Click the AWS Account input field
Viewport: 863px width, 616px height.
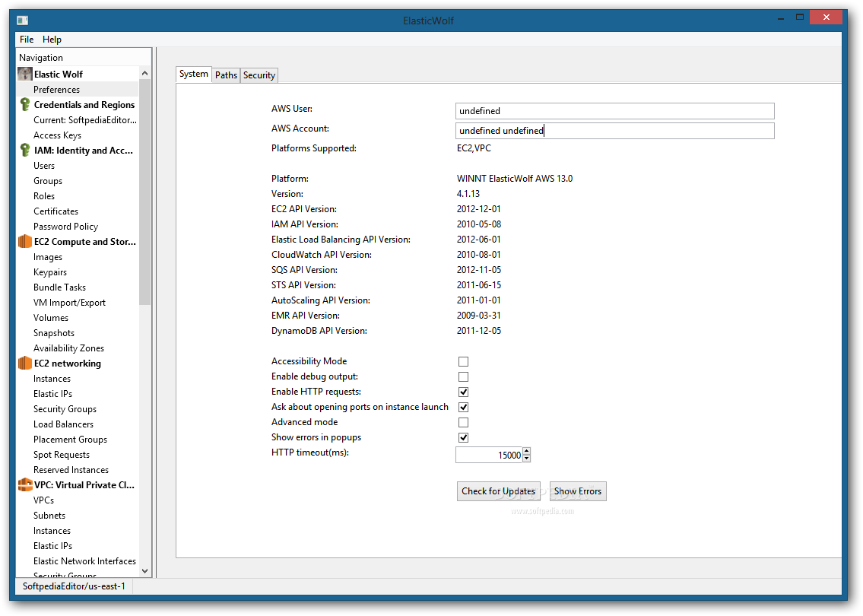[615, 131]
